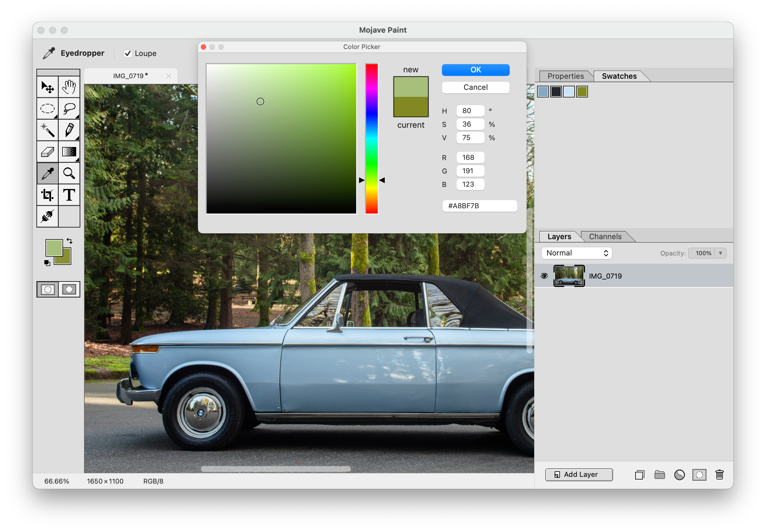This screenshot has height=532, width=766.
Task: Click the Opacity 100% value field
Action: point(702,253)
